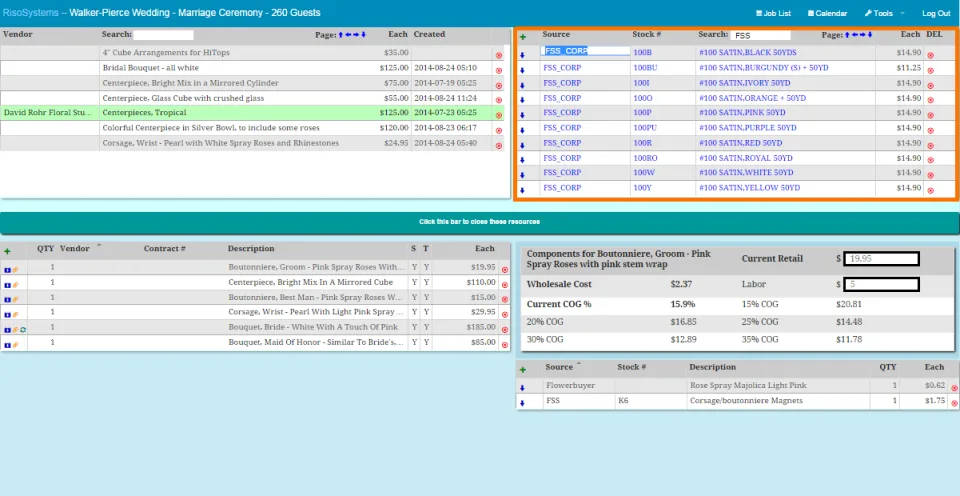Move Rose Spray Majolica Light Pink down with arrow
Screen dimensions: 960x496
pos(522,388)
